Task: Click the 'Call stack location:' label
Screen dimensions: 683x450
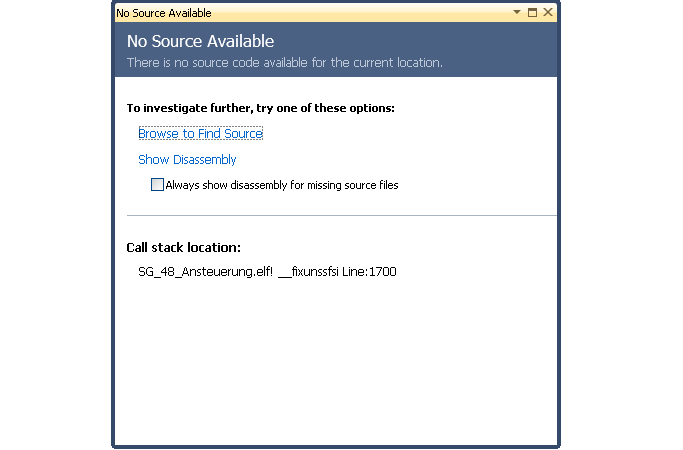Action: [183, 247]
